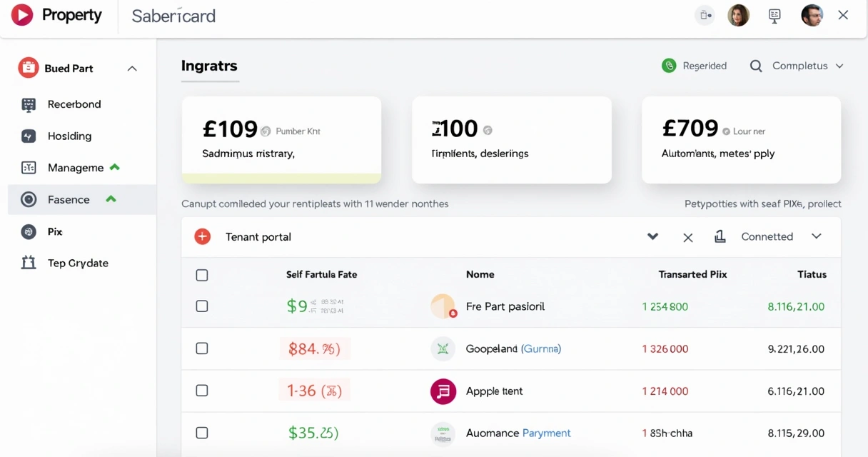
Task: Click the Transarted Piix column header
Action: pyautogui.click(x=692, y=274)
